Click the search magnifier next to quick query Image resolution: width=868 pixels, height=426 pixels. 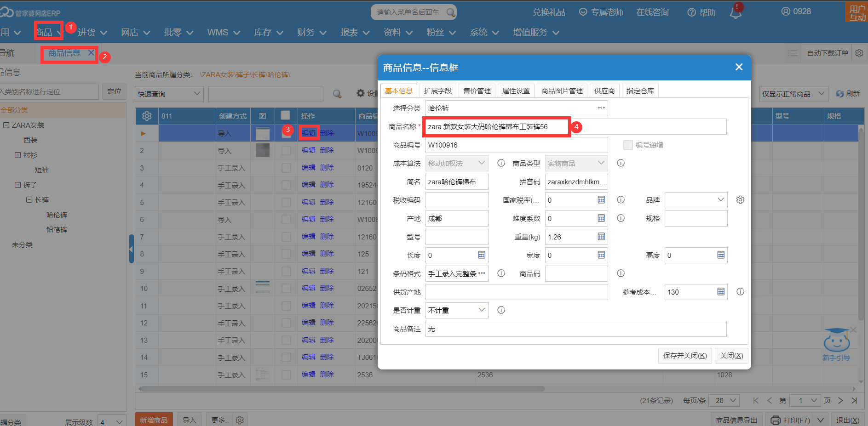pos(337,94)
